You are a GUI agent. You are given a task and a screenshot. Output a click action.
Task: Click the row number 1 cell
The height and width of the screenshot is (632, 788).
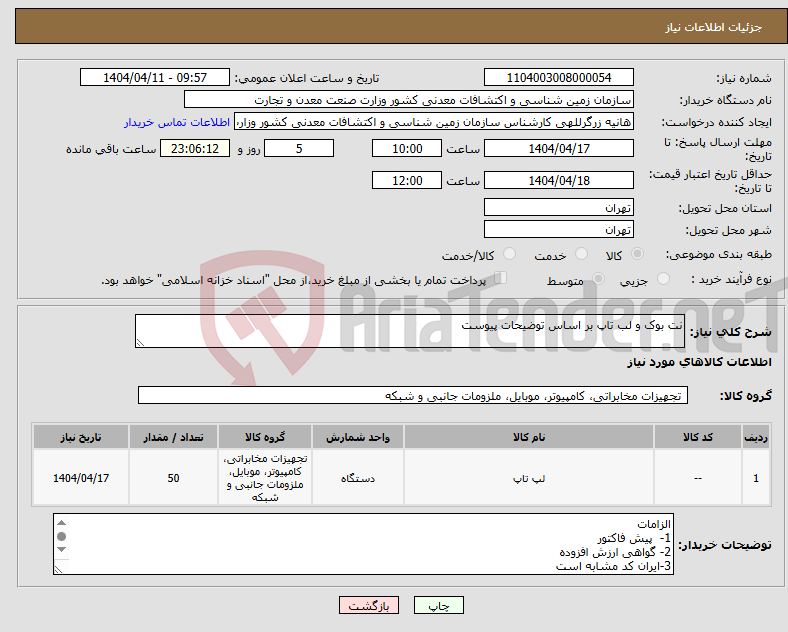(x=756, y=478)
